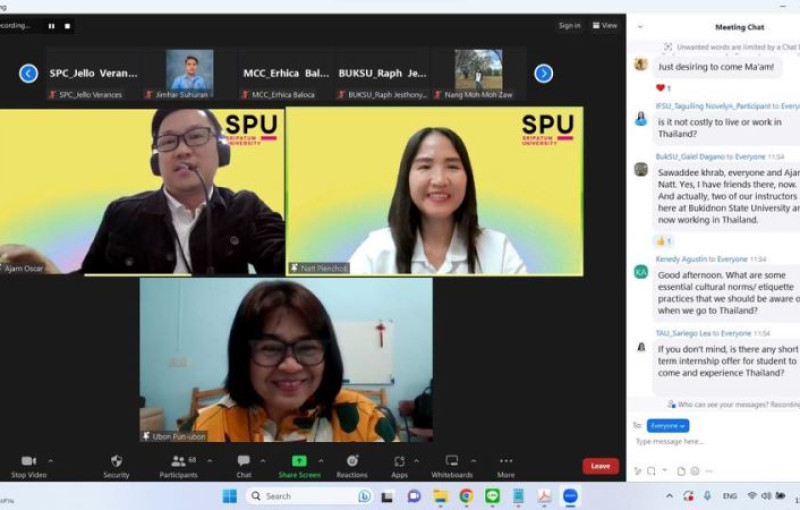Open Reactions menu
This screenshot has height=510, width=800.
pos(352,467)
